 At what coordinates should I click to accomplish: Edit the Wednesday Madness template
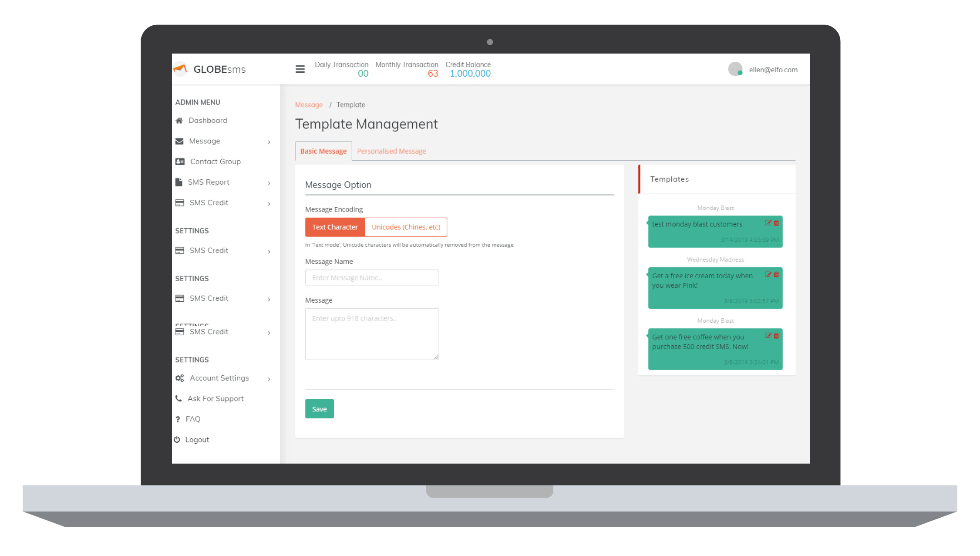coord(768,275)
